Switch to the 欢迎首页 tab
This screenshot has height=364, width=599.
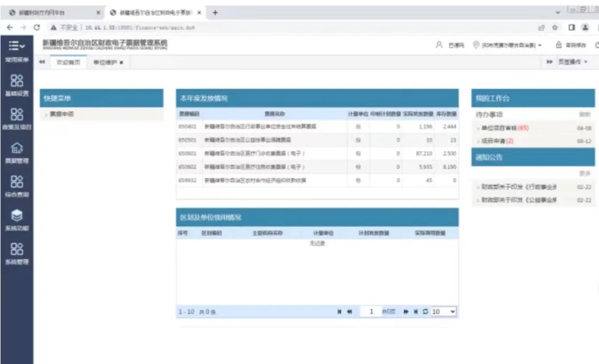tap(68, 62)
